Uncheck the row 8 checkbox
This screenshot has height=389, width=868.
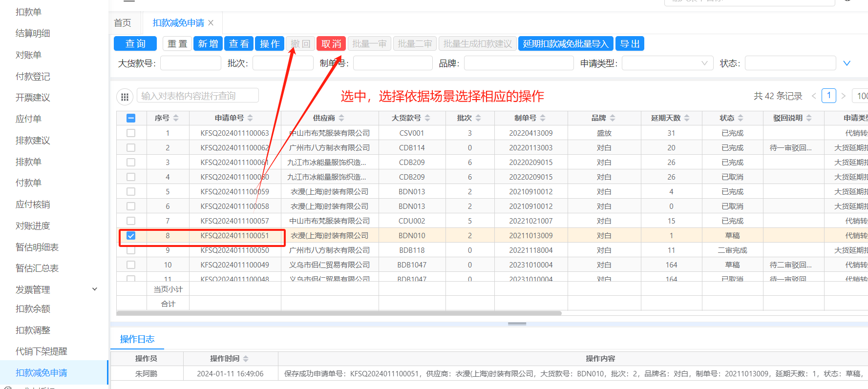(131, 236)
